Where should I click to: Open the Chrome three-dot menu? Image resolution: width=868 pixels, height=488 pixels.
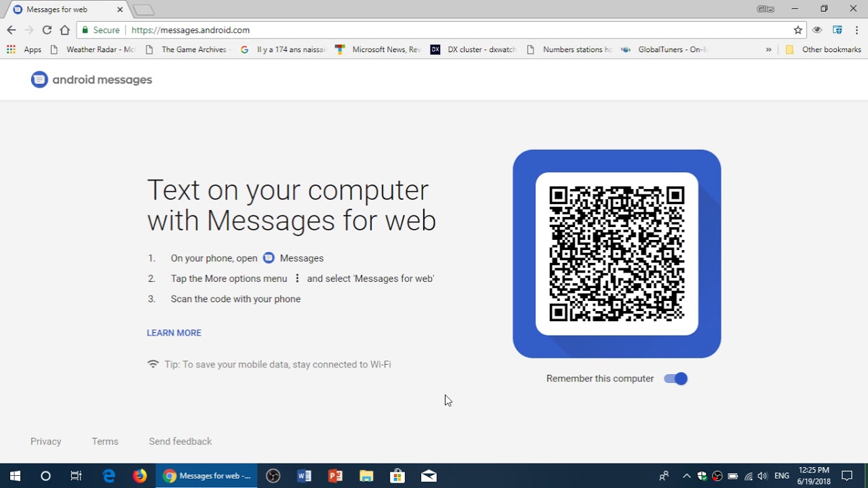point(857,30)
